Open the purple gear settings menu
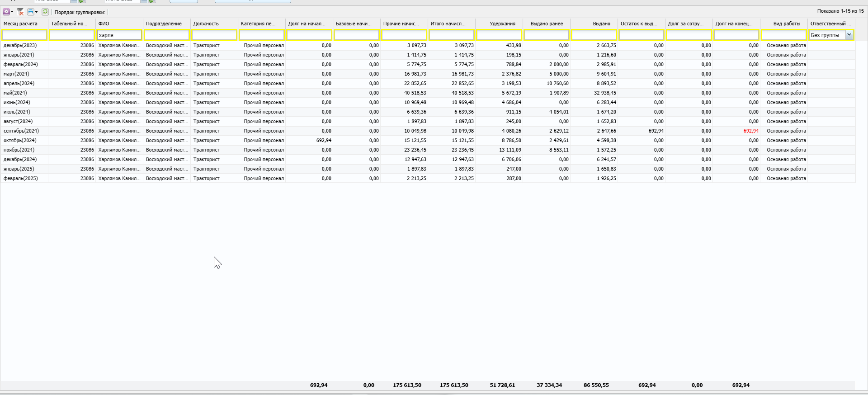 point(6,12)
